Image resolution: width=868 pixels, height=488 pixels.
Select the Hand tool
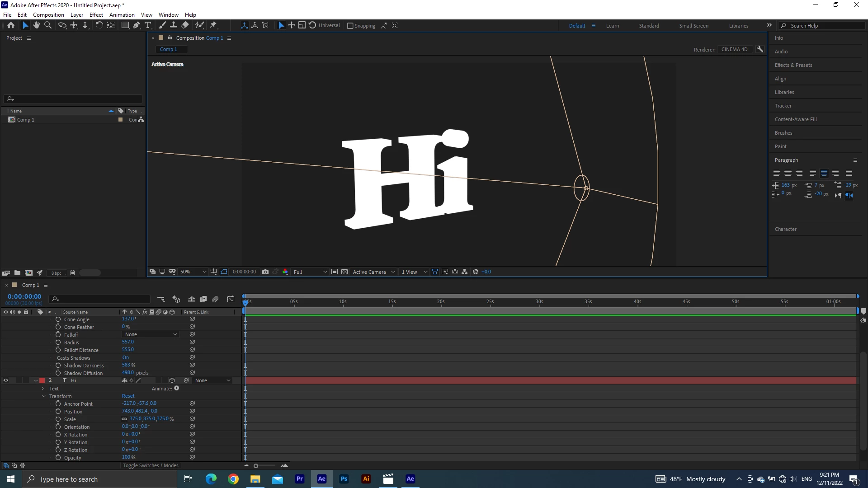(x=37, y=25)
